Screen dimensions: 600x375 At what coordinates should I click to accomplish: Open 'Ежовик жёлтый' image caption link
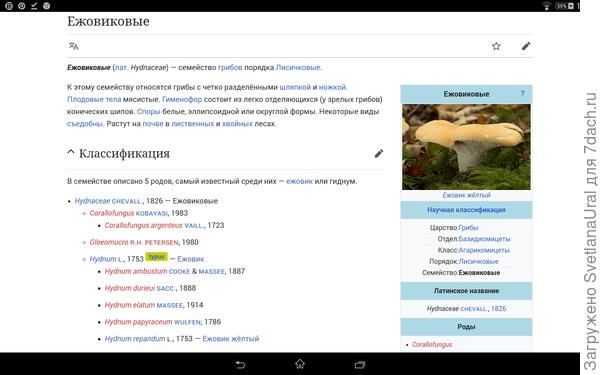pyautogui.click(x=466, y=196)
